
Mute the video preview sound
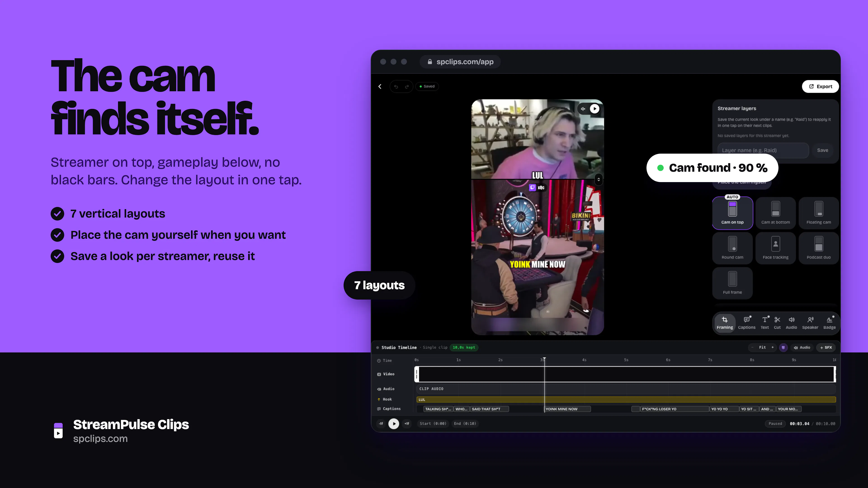coord(583,109)
